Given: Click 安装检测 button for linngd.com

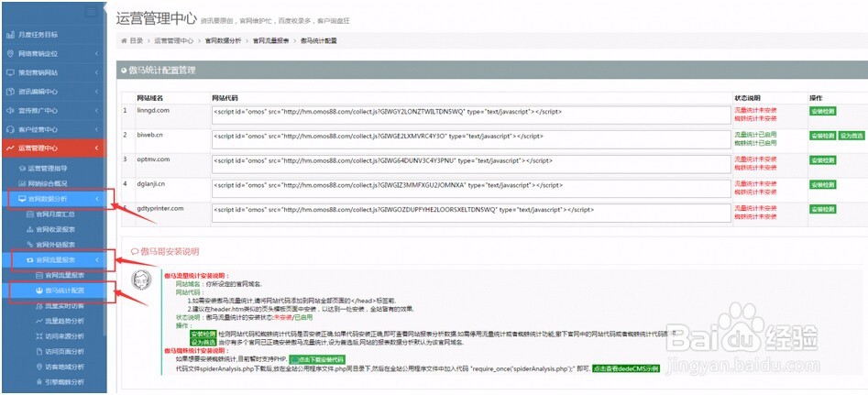Looking at the screenshot, I should click(x=822, y=111).
